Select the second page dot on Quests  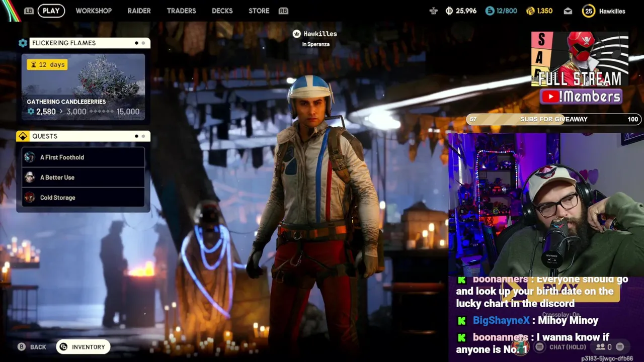(143, 136)
